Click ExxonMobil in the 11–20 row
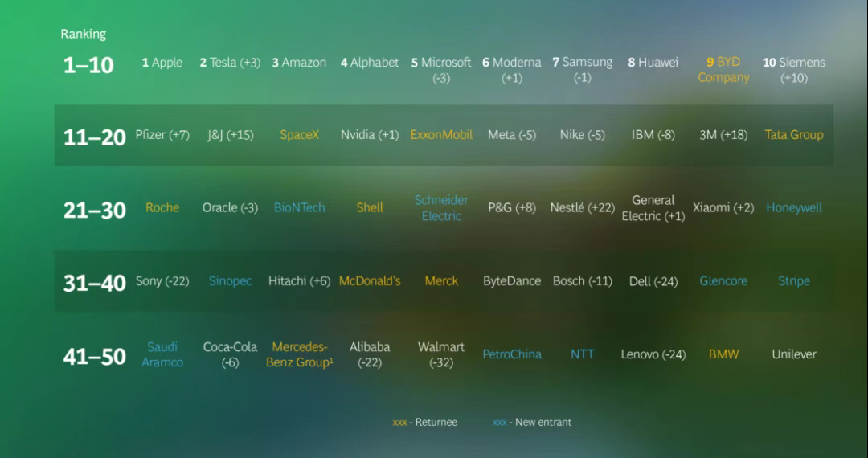The width and height of the screenshot is (868, 458). click(x=441, y=135)
